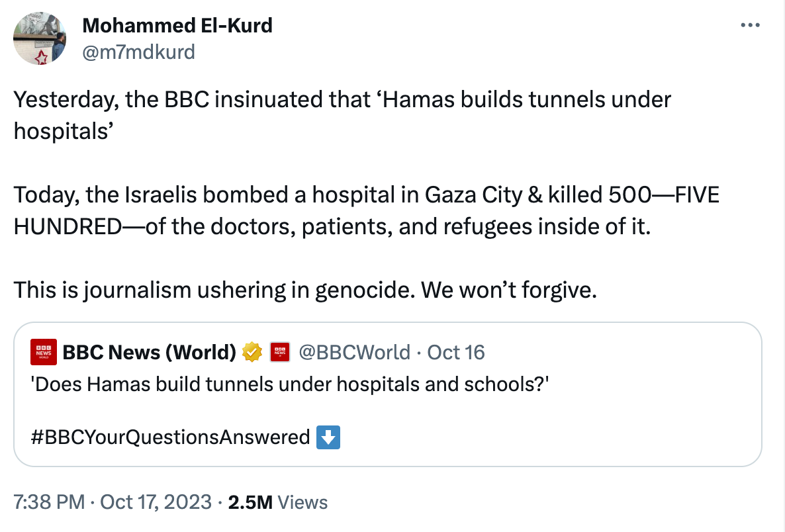785x532 pixels.
Task: Click the small BBC affiliate badge
Action: point(281,352)
